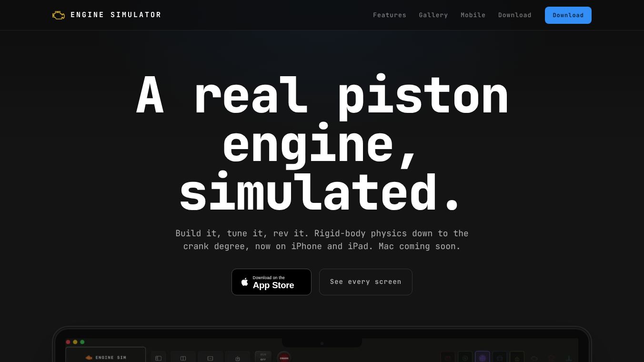This screenshot has height=362, width=644.
Task: Click the grey Download text nav link
Action: (x=515, y=15)
